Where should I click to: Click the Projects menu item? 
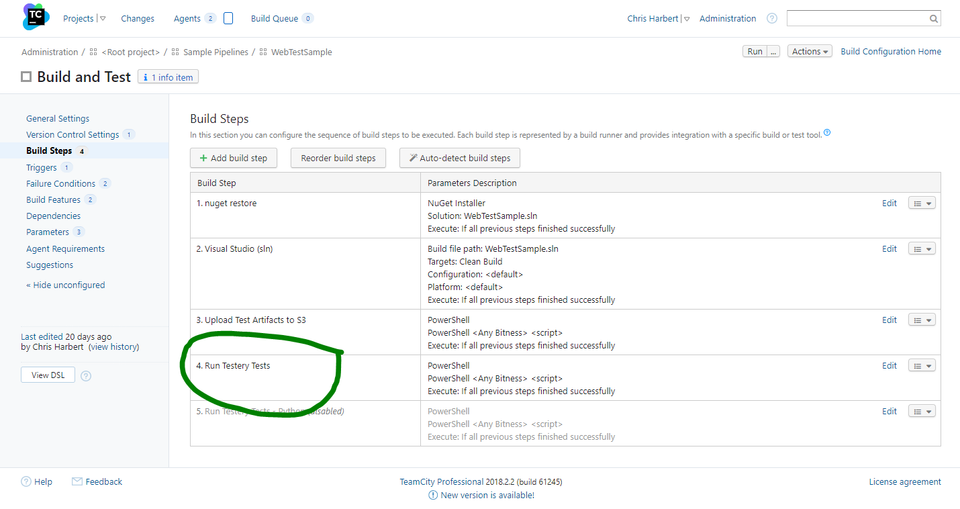click(78, 18)
